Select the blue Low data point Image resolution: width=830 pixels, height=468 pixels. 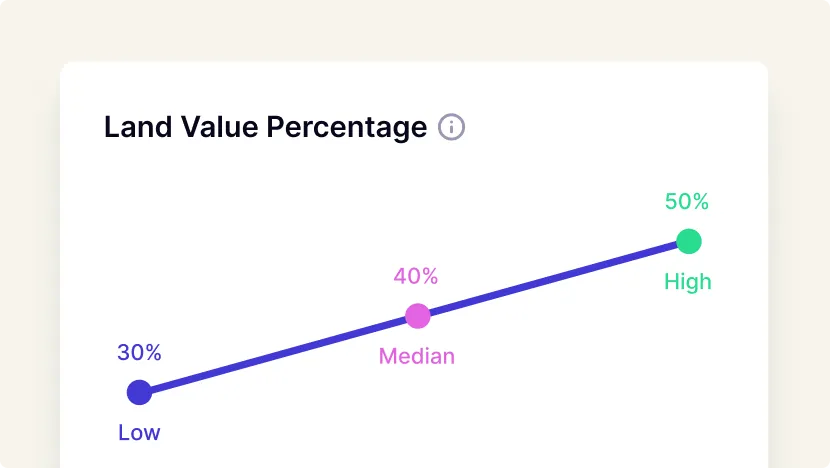click(x=139, y=393)
